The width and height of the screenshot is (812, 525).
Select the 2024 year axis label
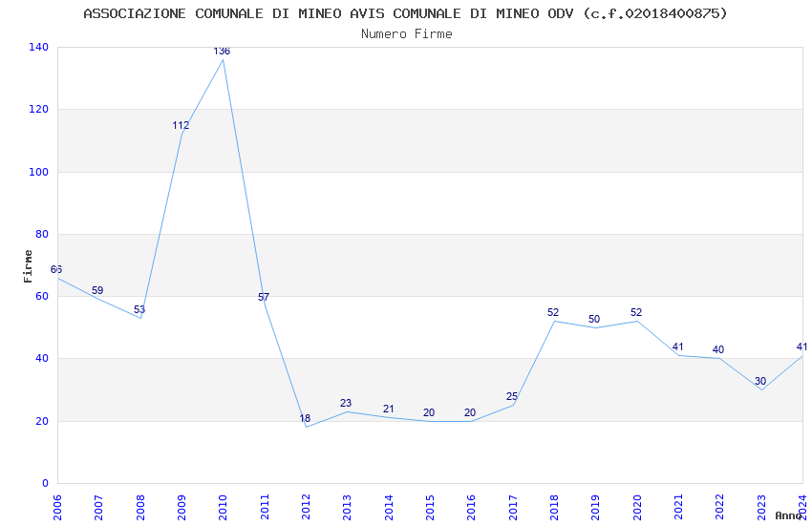802,507
